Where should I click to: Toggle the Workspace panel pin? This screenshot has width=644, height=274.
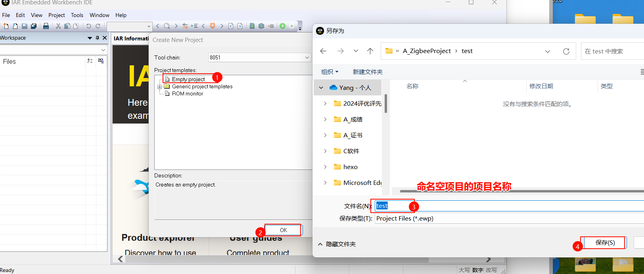(97, 38)
